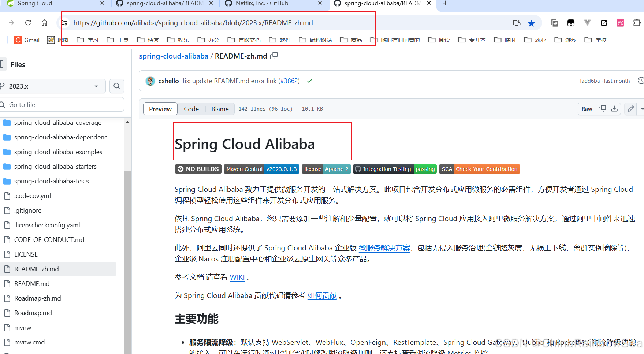The image size is (644, 354).
Task: Open commit issue link #3862
Action: (x=289, y=81)
